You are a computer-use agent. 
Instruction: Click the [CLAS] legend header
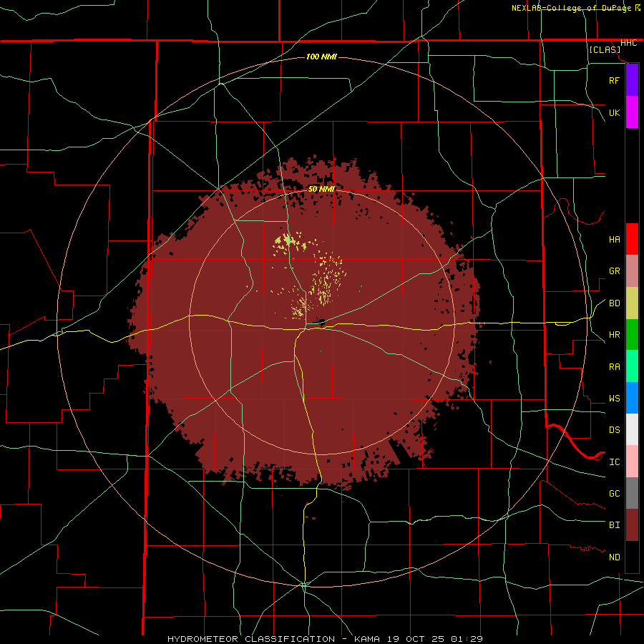tap(605, 49)
